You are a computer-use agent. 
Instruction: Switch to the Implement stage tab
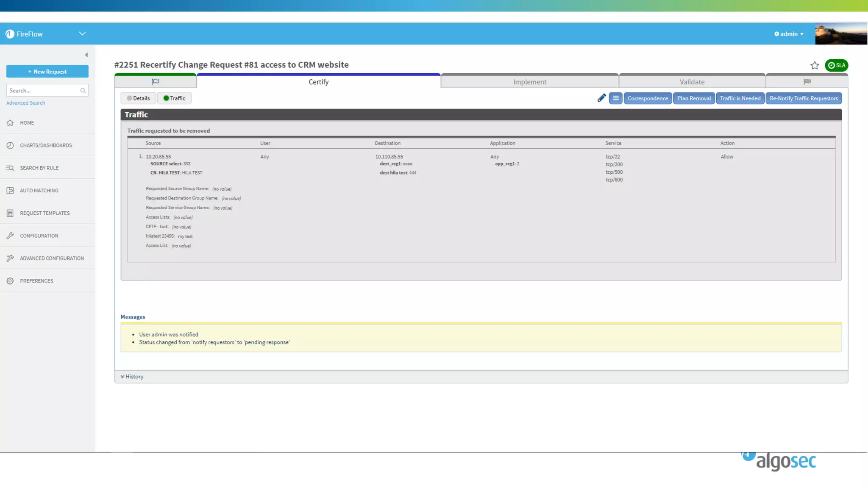click(529, 82)
